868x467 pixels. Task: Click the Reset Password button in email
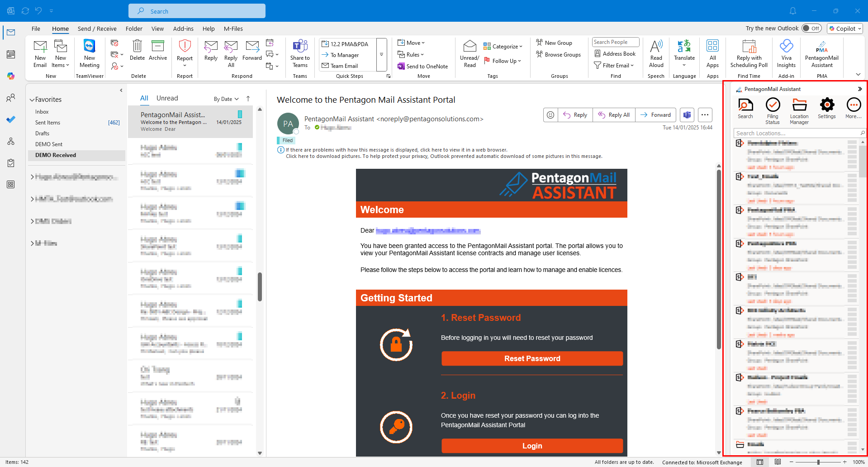pos(532,358)
